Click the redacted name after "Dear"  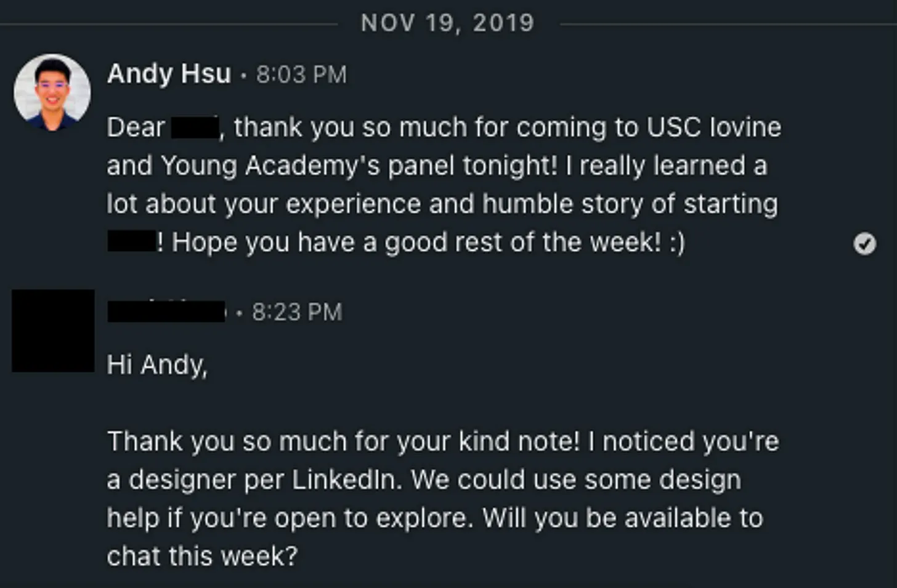195,128
